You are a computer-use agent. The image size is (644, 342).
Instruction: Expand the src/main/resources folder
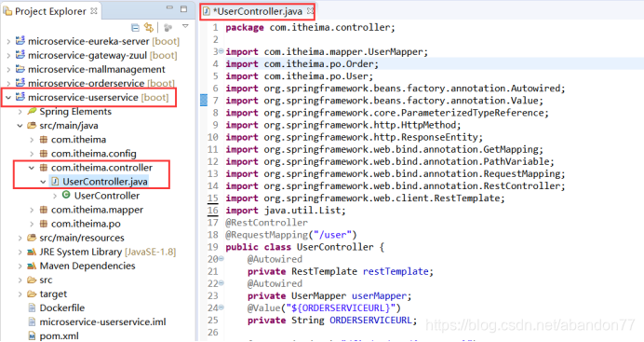[20, 238]
